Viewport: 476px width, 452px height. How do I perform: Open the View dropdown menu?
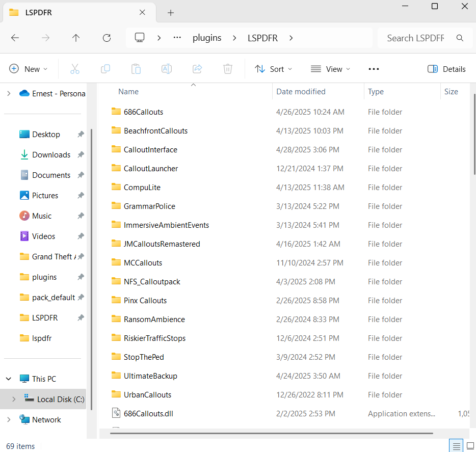[331, 69]
